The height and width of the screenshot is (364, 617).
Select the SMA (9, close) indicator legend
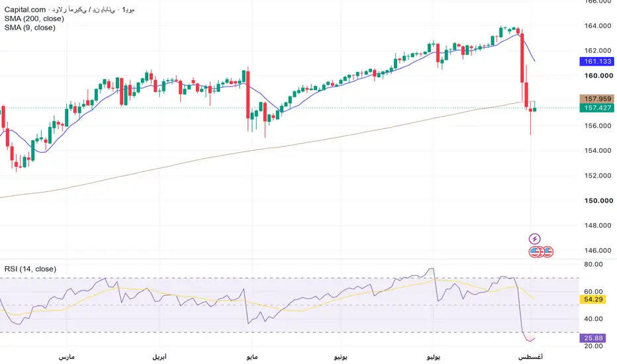(x=30, y=28)
